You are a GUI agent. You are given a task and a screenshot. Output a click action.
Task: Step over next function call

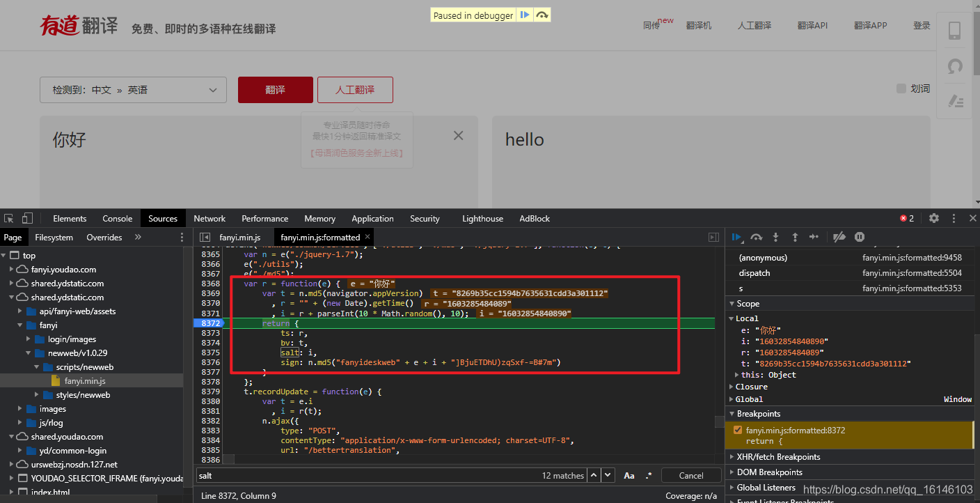tap(757, 237)
